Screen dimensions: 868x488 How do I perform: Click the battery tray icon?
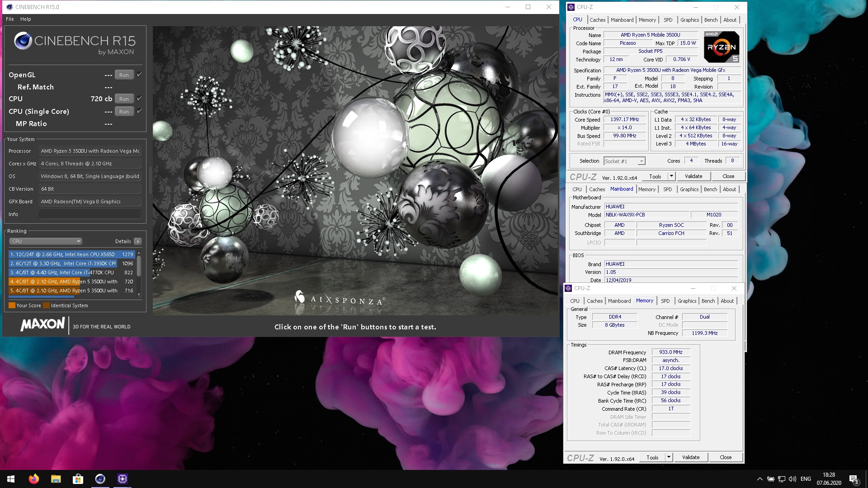click(x=771, y=479)
